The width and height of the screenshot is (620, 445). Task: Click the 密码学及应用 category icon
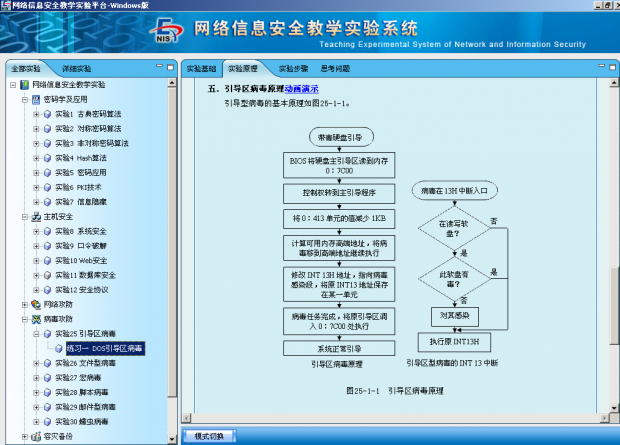[x=36, y=100]
